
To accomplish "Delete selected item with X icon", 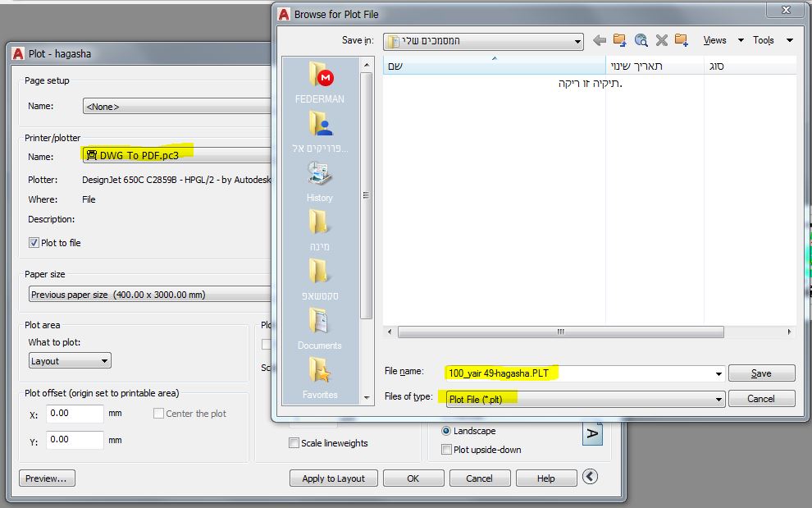I will point(661,40).
